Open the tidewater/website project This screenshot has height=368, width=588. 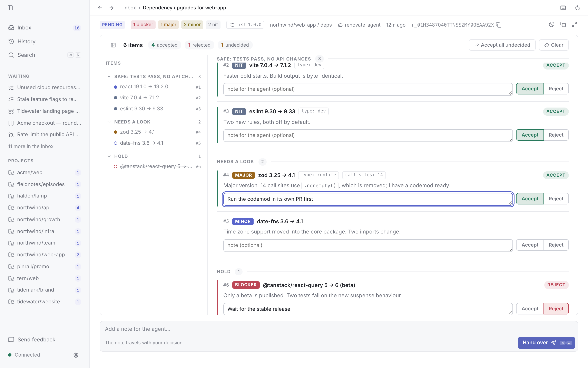pyautogui.click(x=45, y=302)
